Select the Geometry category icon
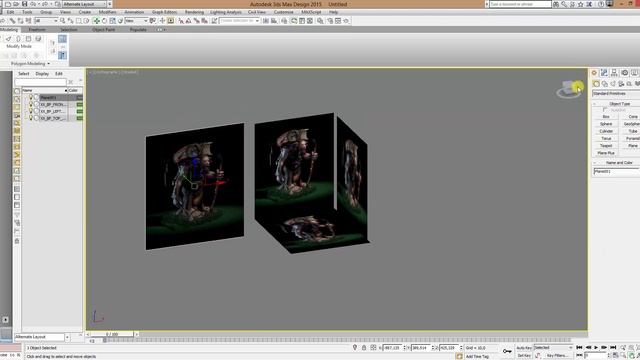Image resolution: width=640 pixels, height=360 pixels. tap(596, 84)
